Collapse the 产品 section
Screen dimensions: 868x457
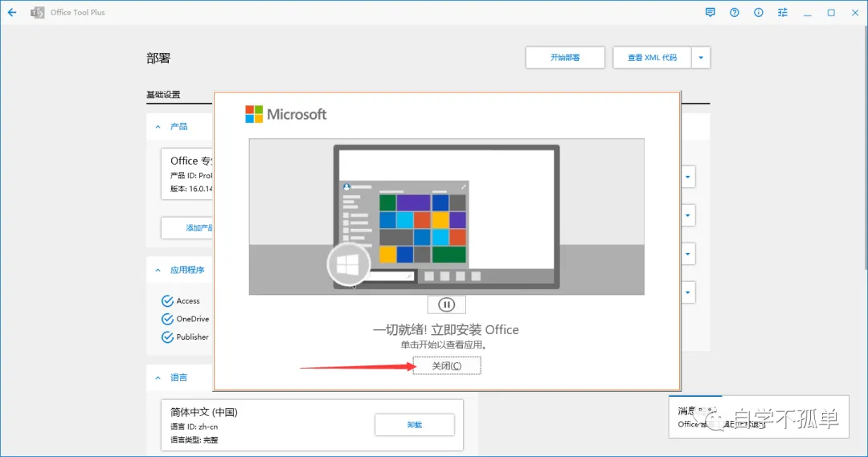click(x=158, y=127)
